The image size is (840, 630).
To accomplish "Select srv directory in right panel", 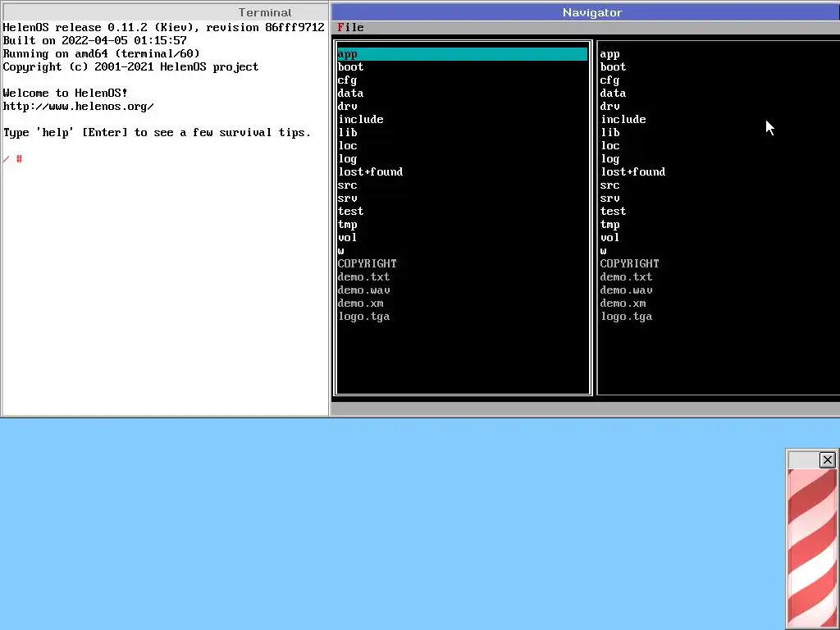I will tap(609, 199).
